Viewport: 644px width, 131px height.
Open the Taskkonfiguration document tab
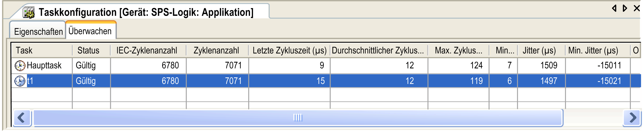(x=146, y=12)
